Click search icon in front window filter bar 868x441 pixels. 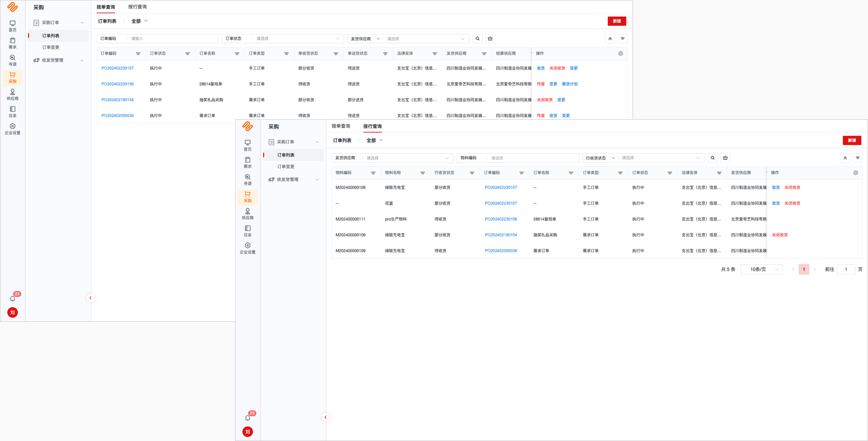coord(712,158)
